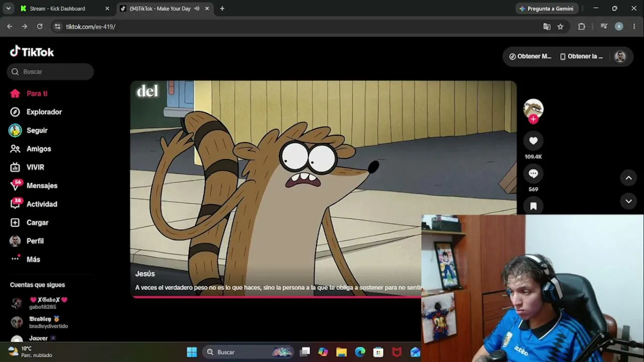Open the media controls icon in Chrome
Screen dimensions: 644x362
[604, 27]
